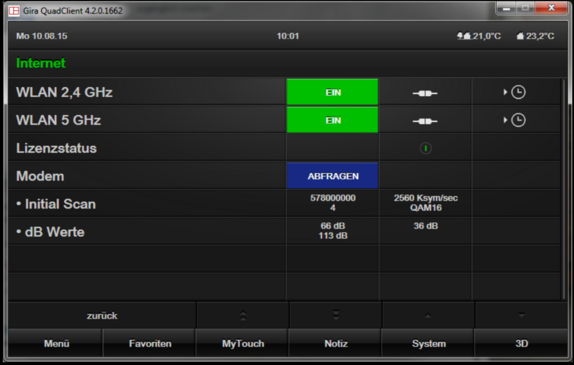Click the connector icon in WLAN 2,4 GHz row

click(x=425, y=93)
